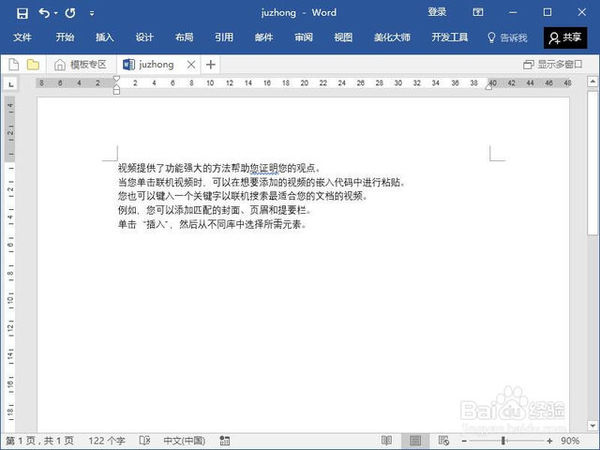Click the tab selector box beside ruler
The width and height of the screenshot is (600, 450).
(x=11, y=84)
